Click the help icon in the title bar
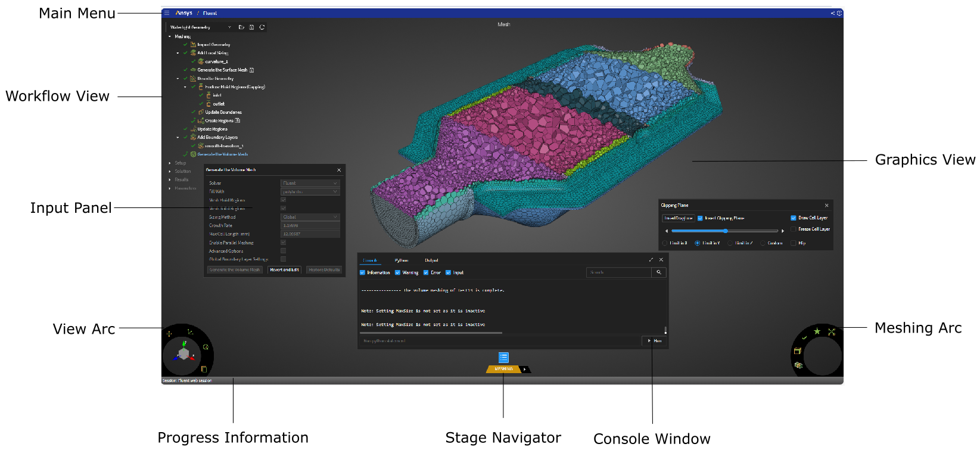This screenshot has height=453, width=980. pos(839,13)
